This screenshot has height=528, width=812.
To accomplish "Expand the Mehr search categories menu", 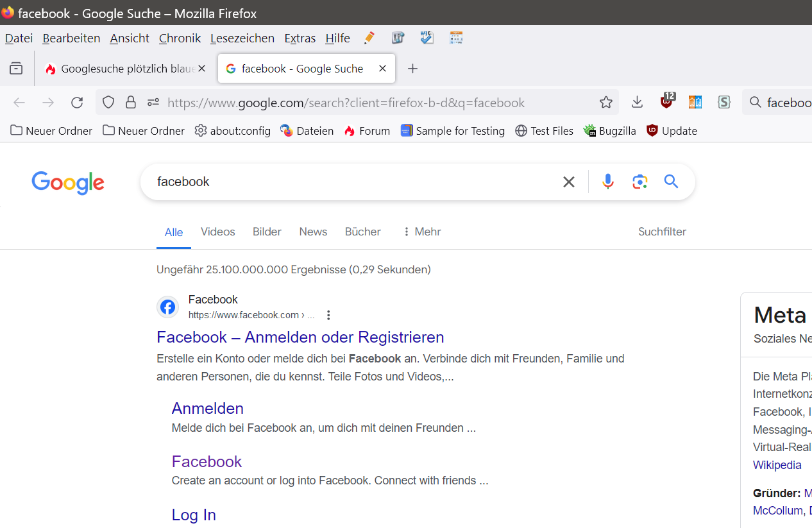I will point(421,232).
